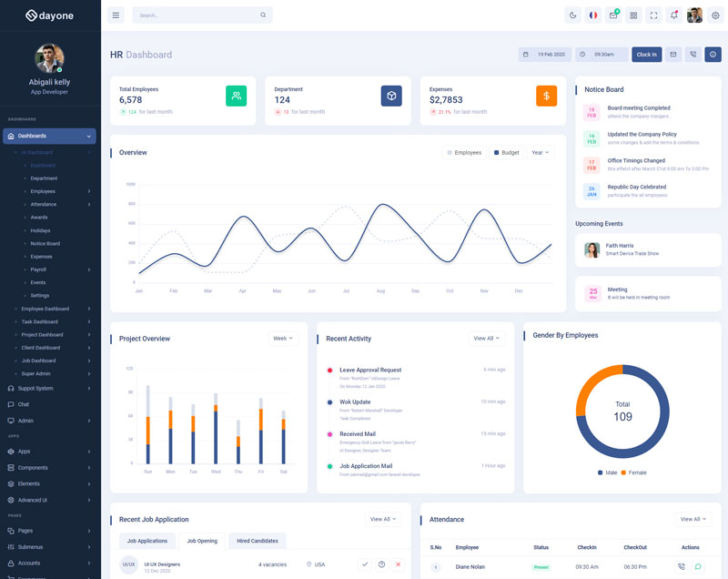The image size is (728, 579).
Task: Open the notifications bell icon
Action: click(674, 15)
